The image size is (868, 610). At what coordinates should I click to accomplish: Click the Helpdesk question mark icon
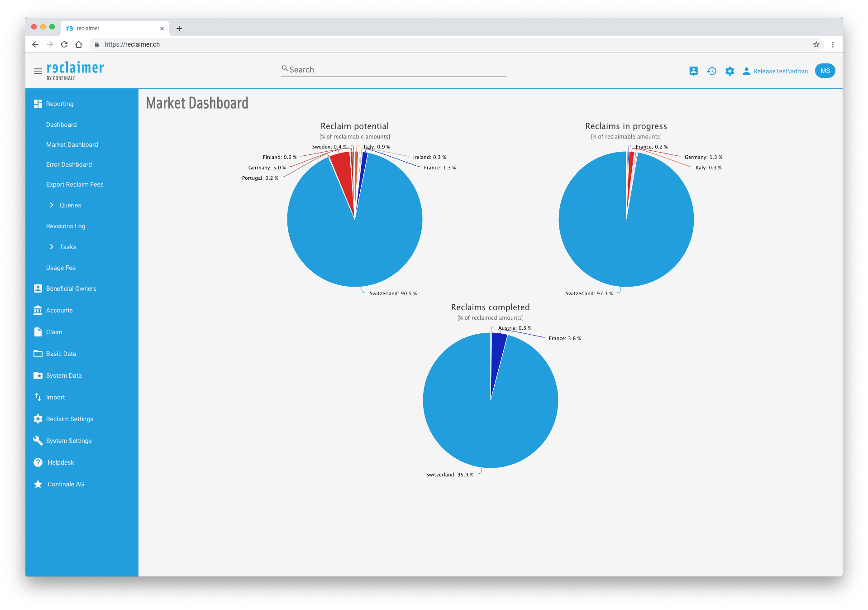38,462
